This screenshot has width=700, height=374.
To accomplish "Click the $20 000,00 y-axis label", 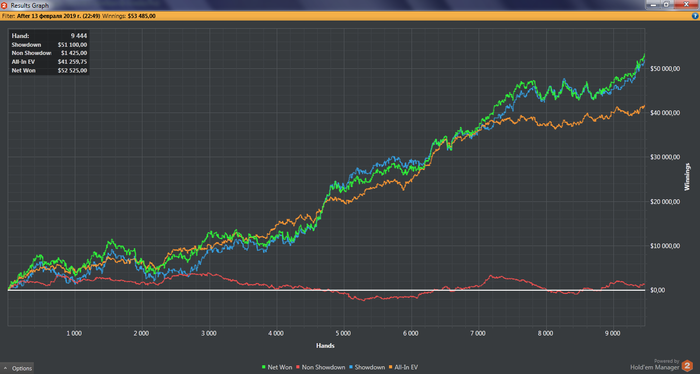I will click(x=665, y=202).
